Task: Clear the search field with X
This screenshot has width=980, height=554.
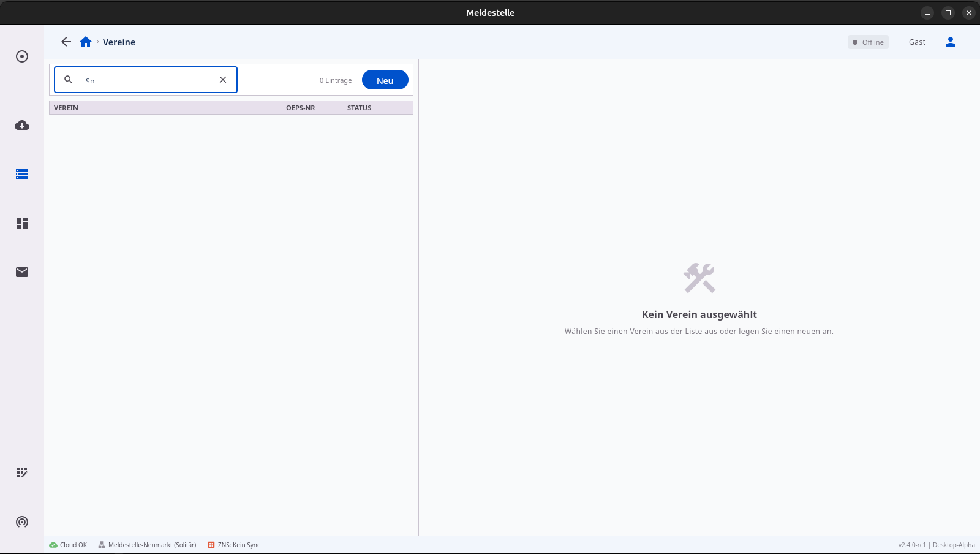Action: coord(223,80)
